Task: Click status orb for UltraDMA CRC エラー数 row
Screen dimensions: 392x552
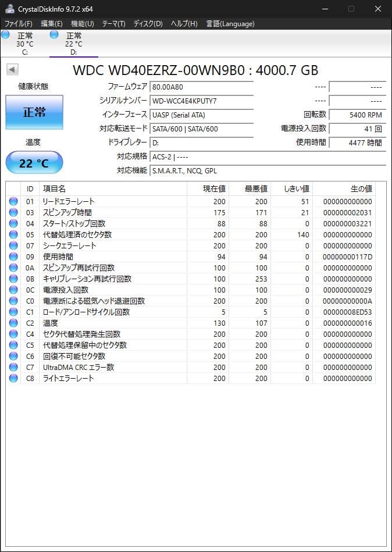Action: tap(13, 367)
